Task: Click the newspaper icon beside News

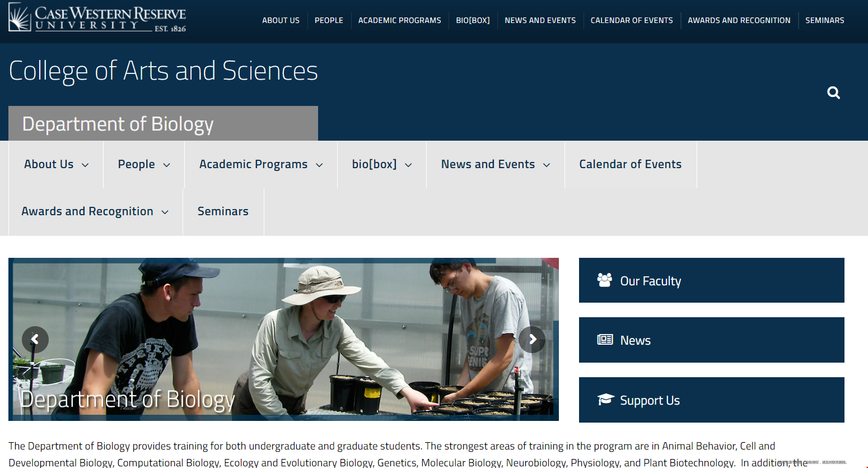Action: (605, 340)
